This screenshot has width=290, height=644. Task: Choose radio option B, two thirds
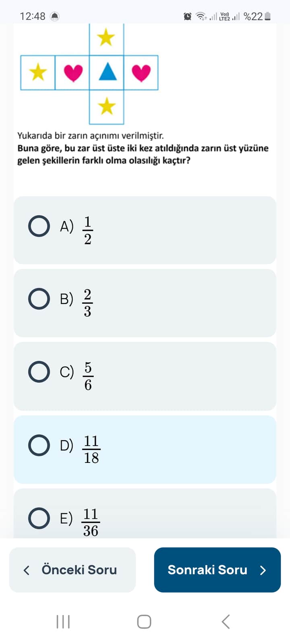coord(39,299)
